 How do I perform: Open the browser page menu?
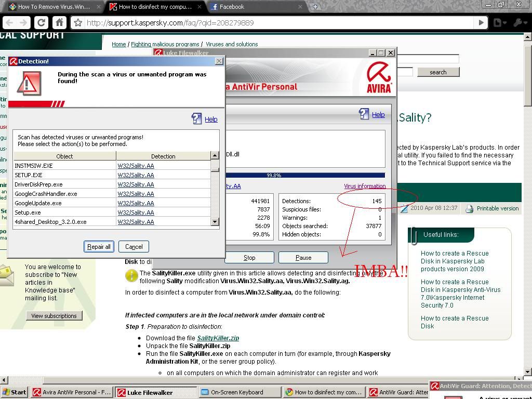499,23
